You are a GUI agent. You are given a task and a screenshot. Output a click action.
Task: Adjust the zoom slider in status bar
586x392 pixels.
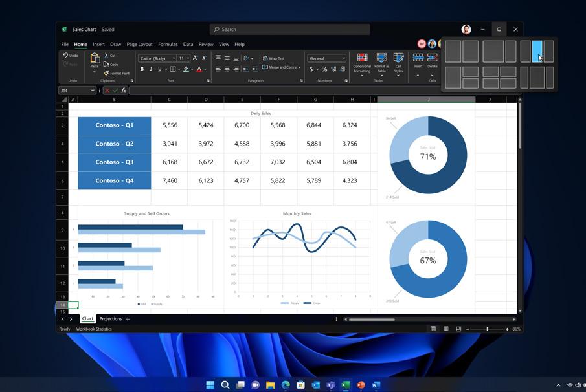point(487,329)
